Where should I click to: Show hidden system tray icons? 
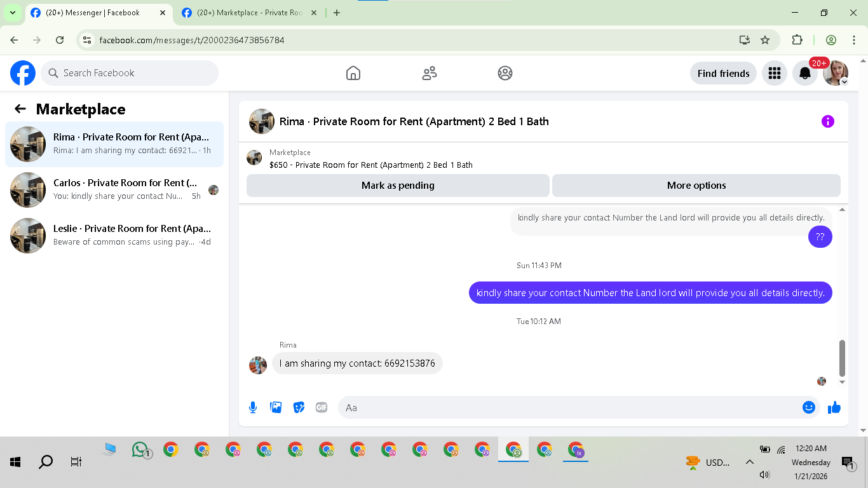click(750, 462)
